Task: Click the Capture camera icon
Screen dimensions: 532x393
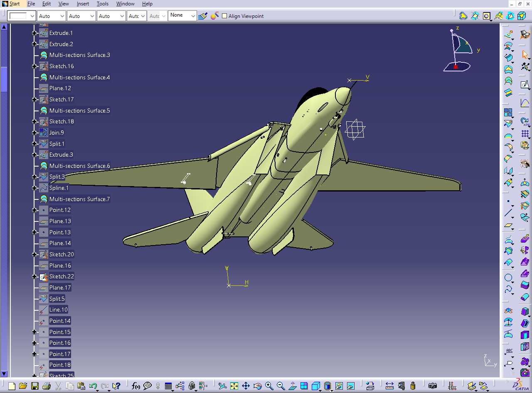Action: (x=433, y=386)
